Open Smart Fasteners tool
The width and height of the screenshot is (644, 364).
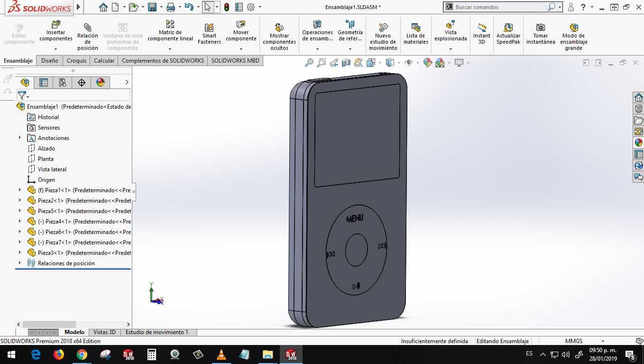[209, 34]
